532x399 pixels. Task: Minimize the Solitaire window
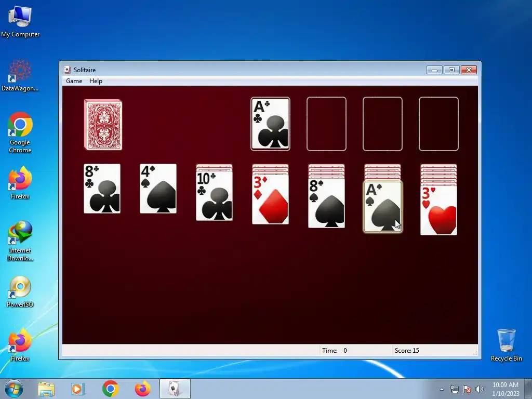(434, 70)
